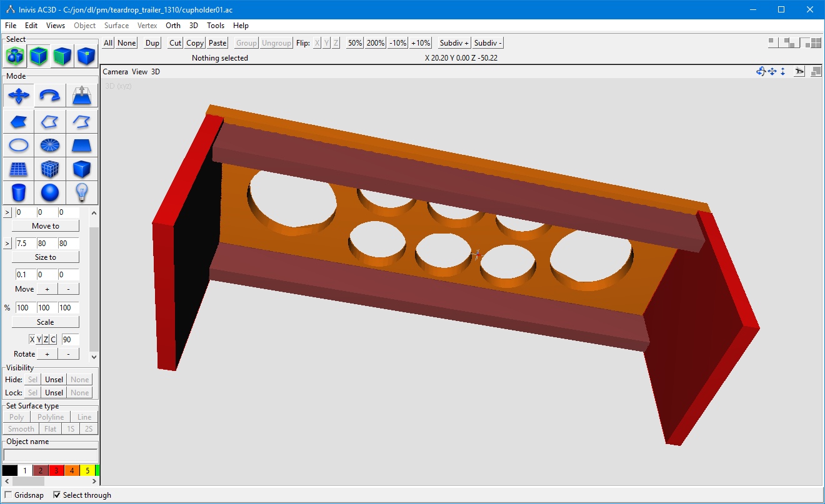Open the Orth menu
The height and width of the screenshot is (504, 825).
click(173, 26)
